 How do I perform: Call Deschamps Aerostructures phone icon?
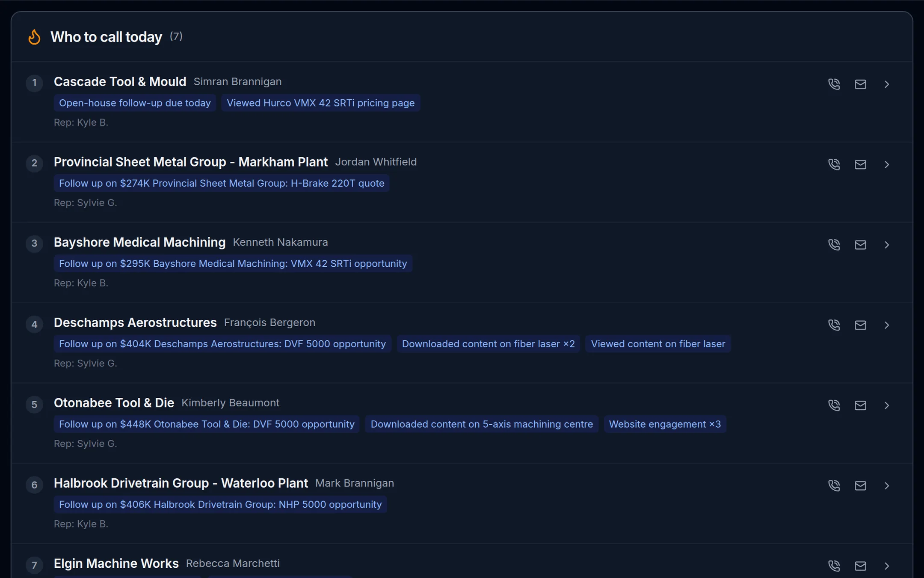click(x=834, y=325)
